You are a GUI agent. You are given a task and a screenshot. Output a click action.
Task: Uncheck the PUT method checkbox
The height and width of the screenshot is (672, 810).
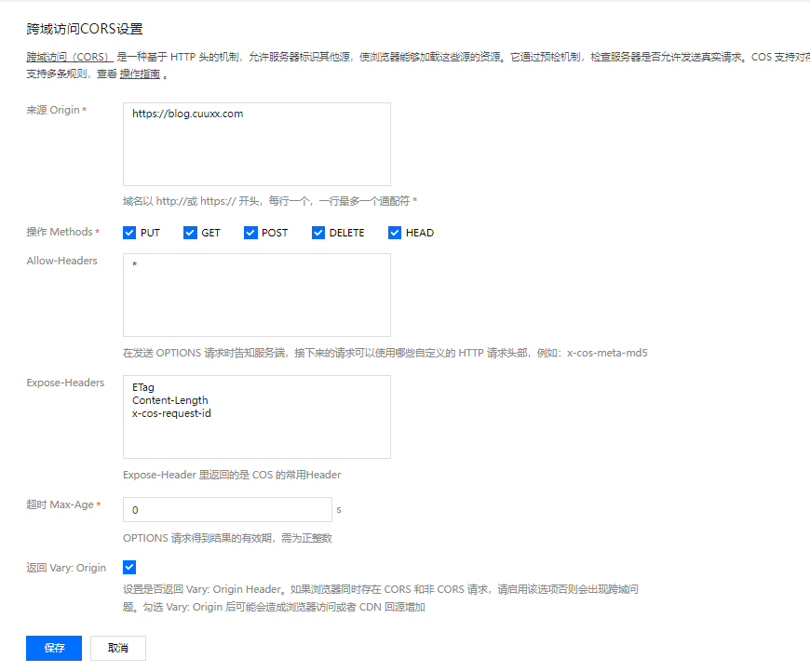point(129,233)
